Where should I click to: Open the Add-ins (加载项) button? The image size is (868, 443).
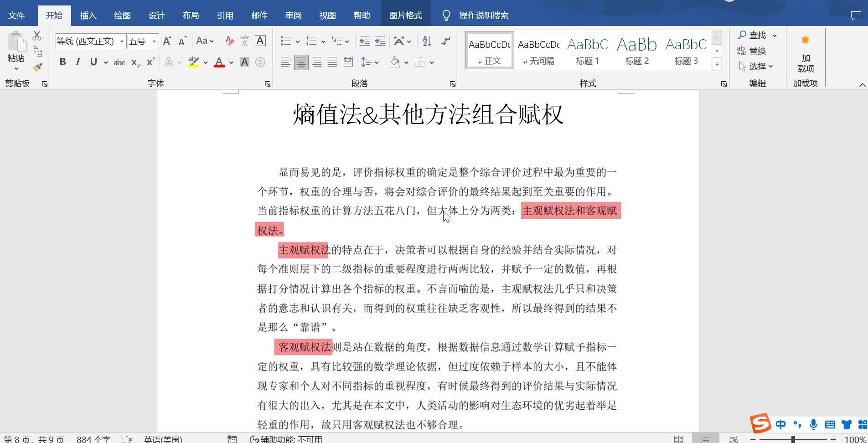[x=806, y=55]
